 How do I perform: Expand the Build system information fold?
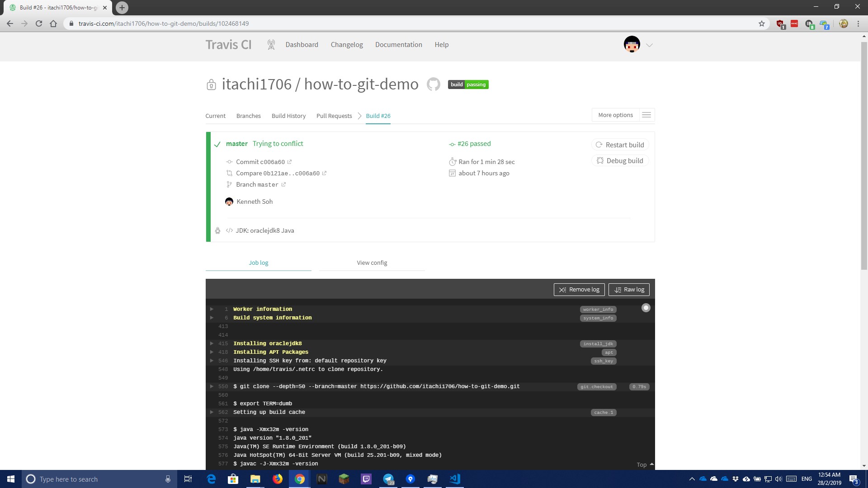click(x=212, y=318)
